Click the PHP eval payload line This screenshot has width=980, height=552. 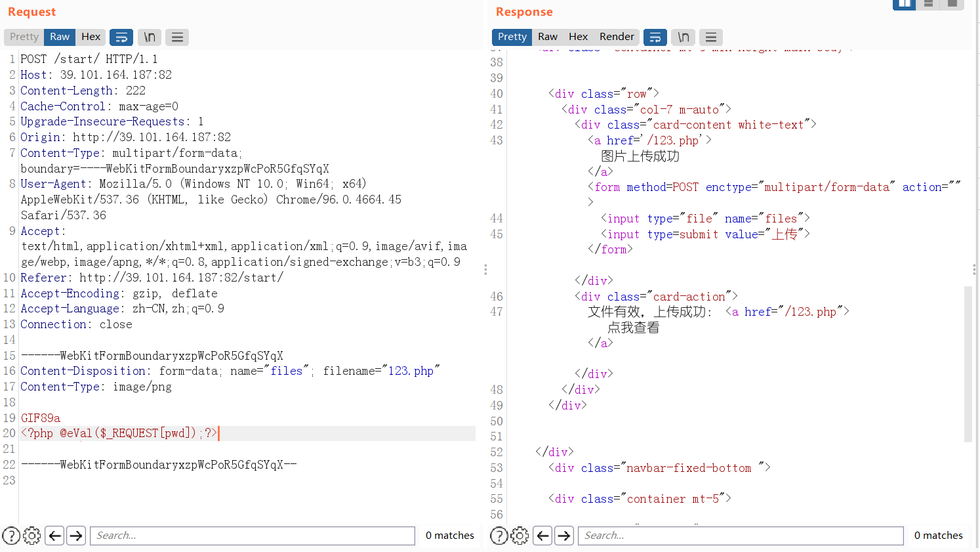(x=119, y=433)
